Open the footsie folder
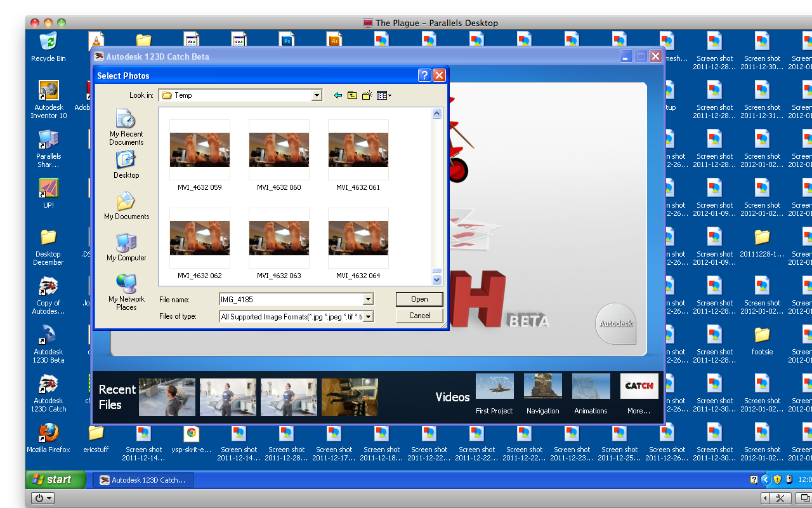The height and width of the screenshot is (508, 812). pos(762,340)
